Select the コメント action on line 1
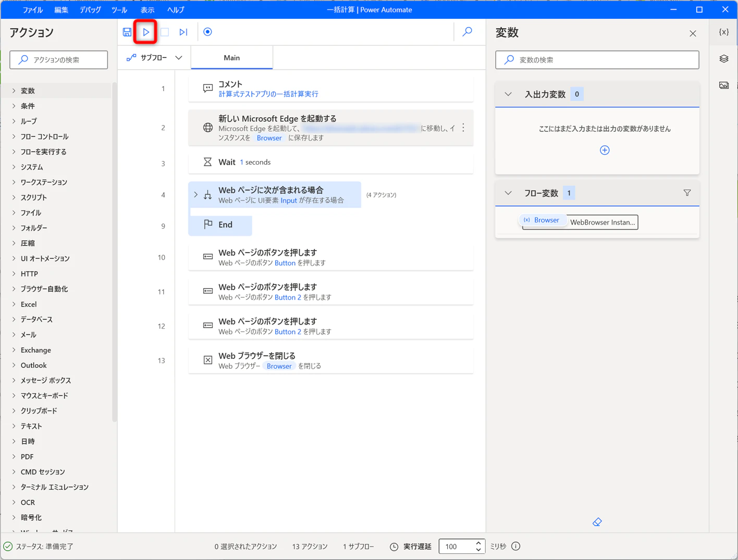 [331, 89]
